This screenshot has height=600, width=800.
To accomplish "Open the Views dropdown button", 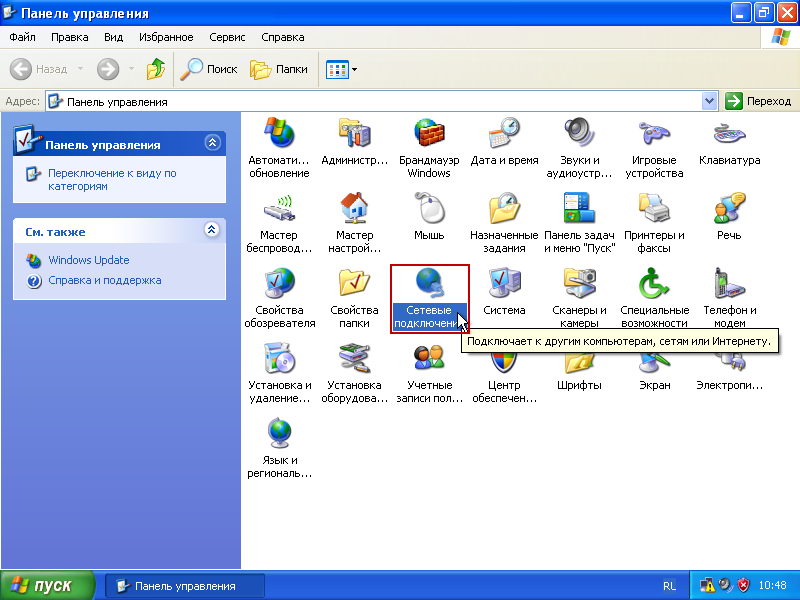I will (341, 69).
